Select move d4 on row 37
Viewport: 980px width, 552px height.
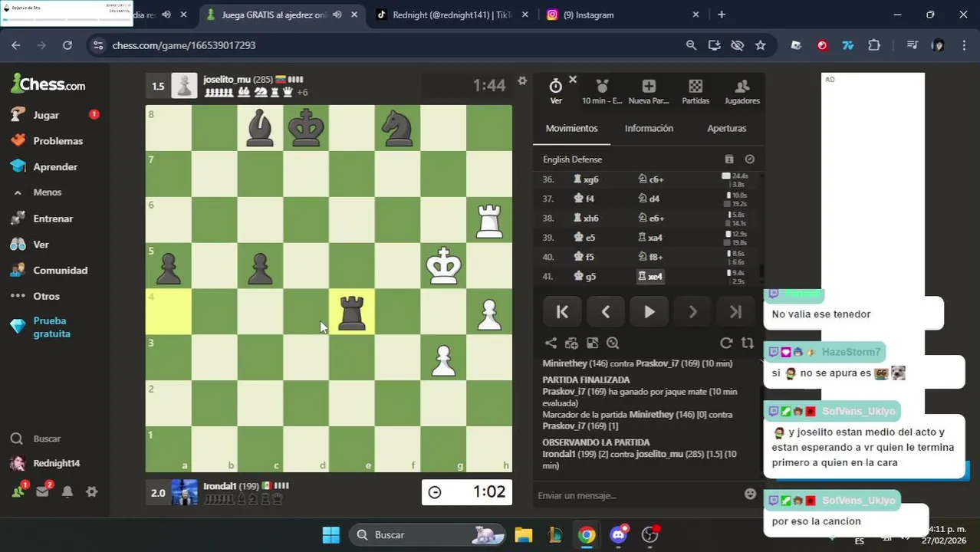649,199
